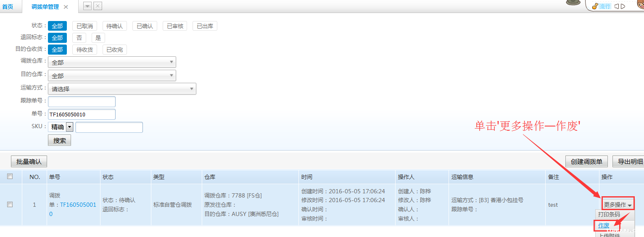Filter status by 已出库

point(205,26)
